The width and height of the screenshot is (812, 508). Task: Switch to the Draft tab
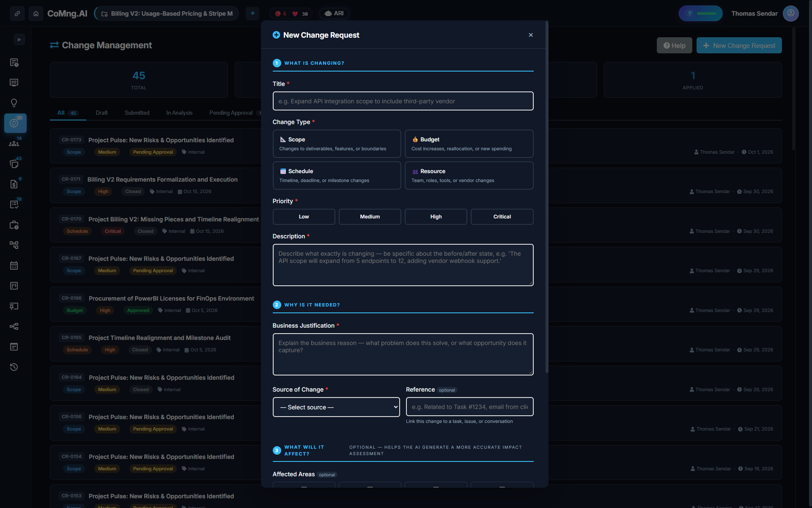(x=101, y=113)
